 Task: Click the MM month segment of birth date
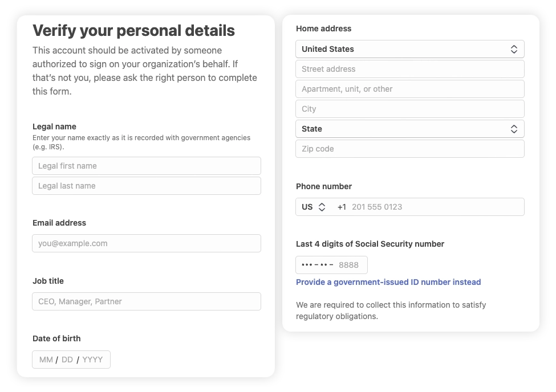[46, 360]
